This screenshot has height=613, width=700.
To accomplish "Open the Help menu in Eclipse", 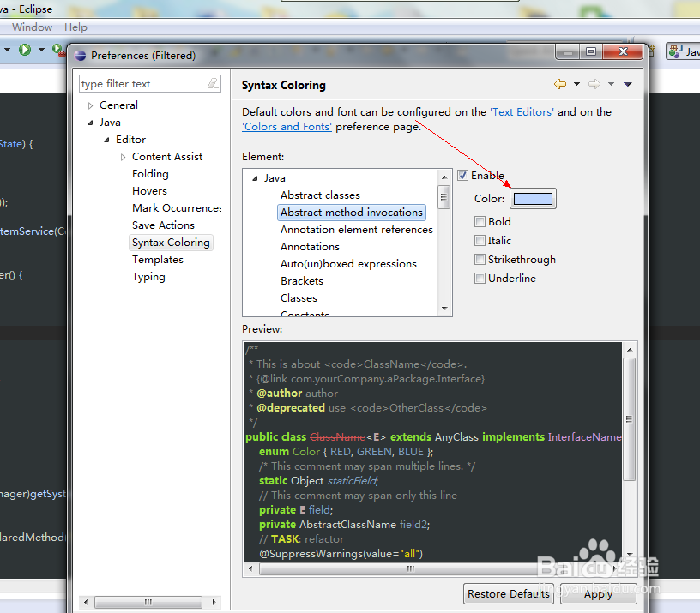I will click(x=75, y=27).
